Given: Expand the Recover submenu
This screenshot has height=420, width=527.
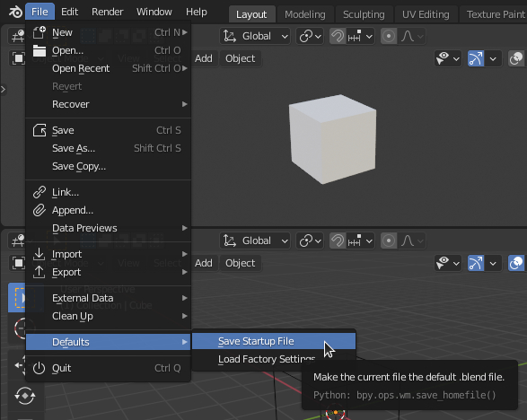Looking at the screenshot, I should tap(109, 104).
